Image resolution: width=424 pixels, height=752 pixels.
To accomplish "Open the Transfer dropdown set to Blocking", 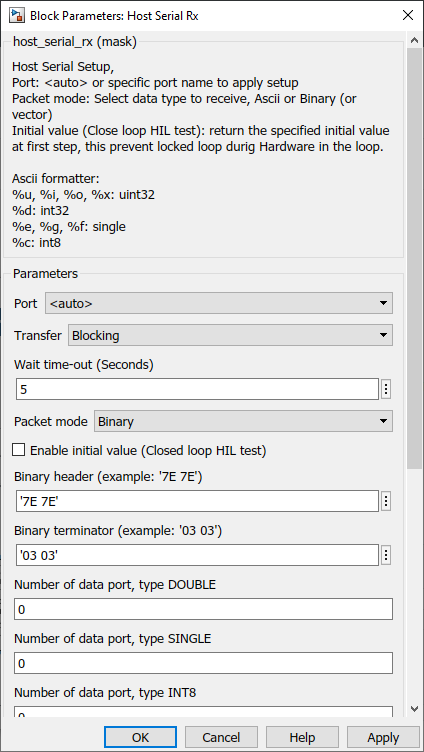I will click(x=230, y=336).
